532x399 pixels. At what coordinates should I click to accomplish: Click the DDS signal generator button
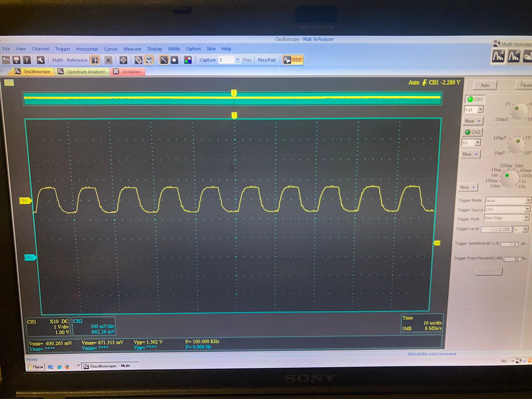point(293,60)
